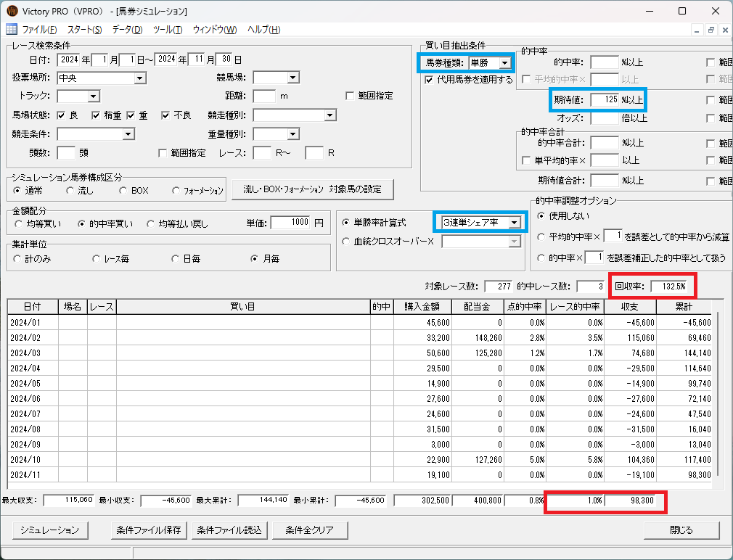Viewport: 733px width, 560px height.
Task: Select 日毎 aggregation unit
Action: (176, 258)
